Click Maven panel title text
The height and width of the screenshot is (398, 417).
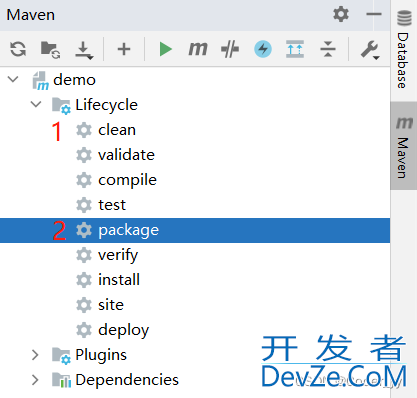[x=31, y=15]
